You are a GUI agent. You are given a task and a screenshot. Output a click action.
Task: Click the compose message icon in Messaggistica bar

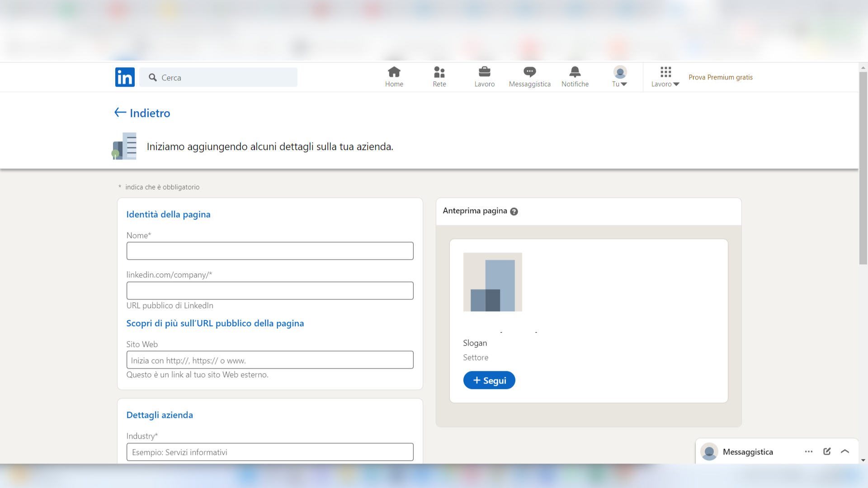[x=826, y=451]
